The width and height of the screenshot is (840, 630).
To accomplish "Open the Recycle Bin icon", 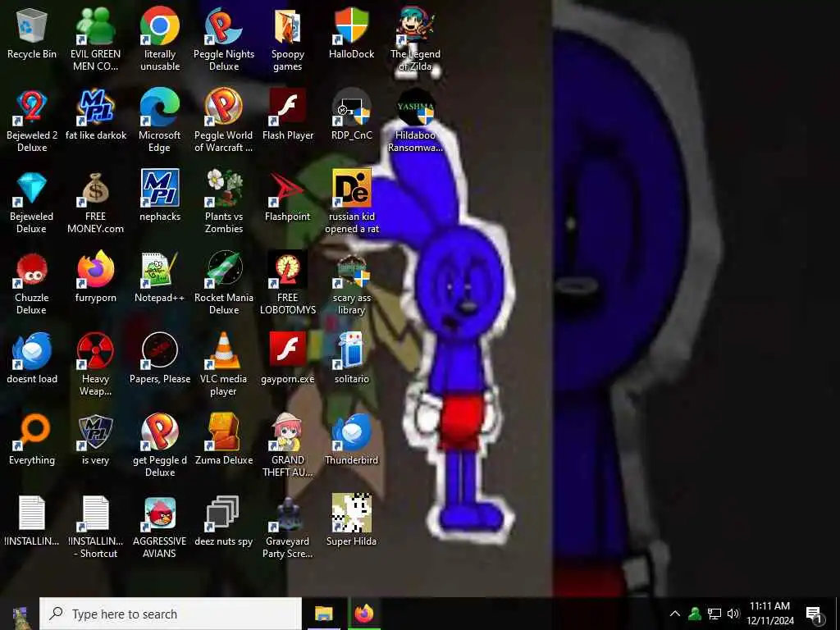I will 32,25.
